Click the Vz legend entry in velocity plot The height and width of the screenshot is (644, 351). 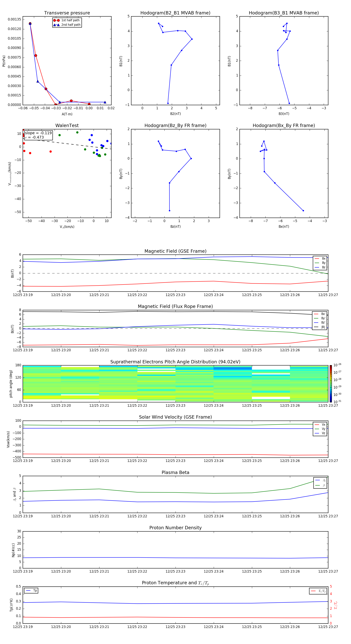[x=320, y=433]
